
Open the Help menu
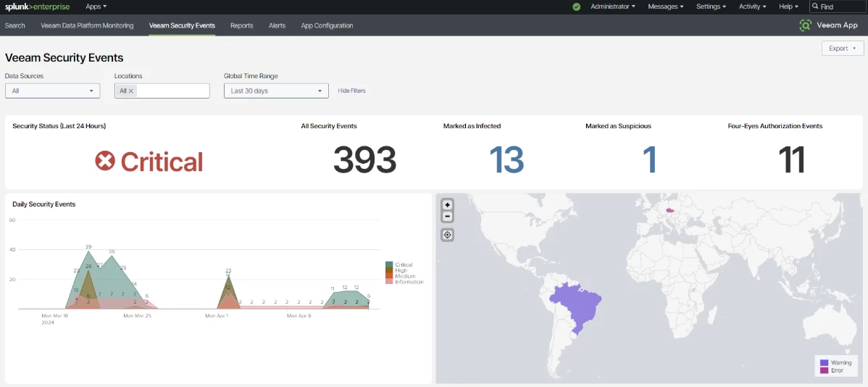(x=789, y=7)
